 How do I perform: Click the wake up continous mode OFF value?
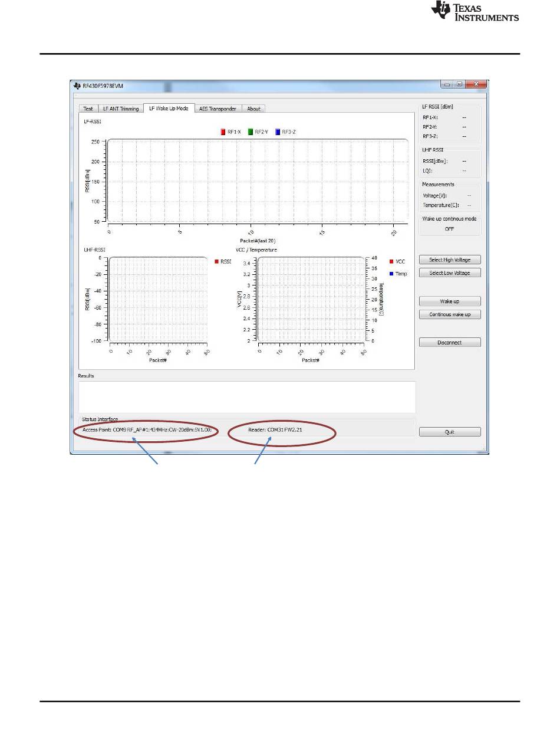pyautogui.click(x=449, y=229)
